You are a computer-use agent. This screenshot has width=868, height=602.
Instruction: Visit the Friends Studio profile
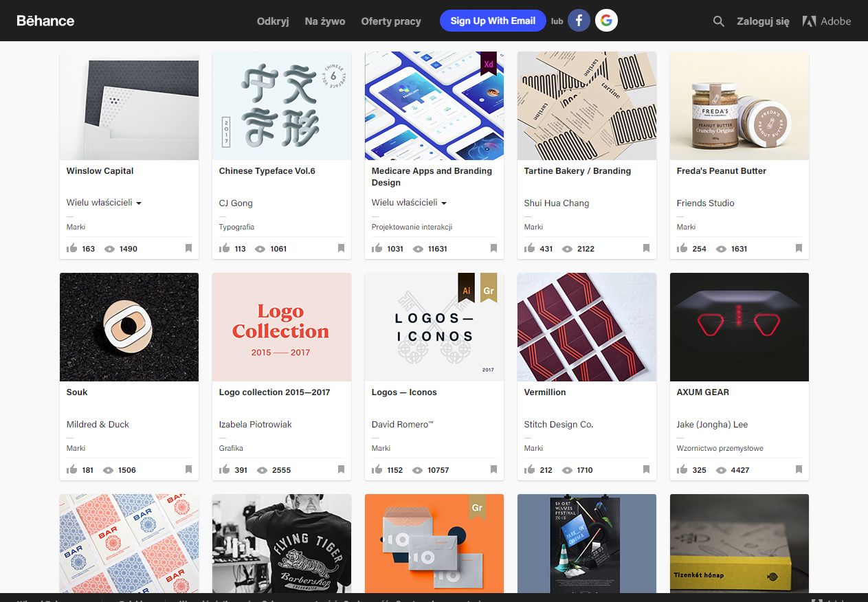(706, 203)
